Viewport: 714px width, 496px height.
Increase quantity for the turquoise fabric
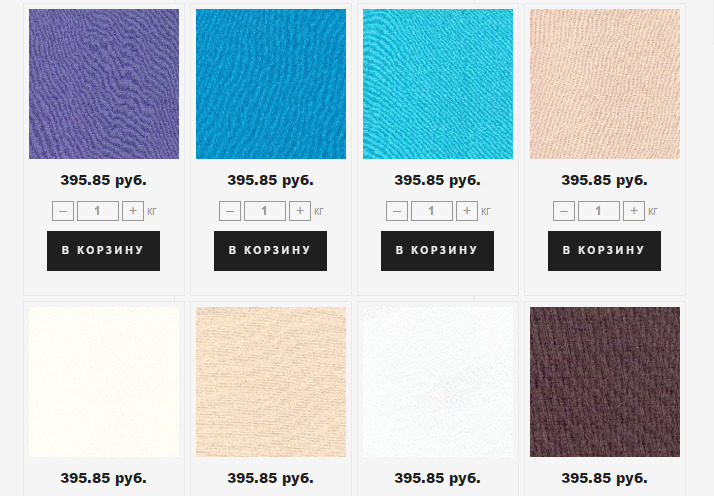[x=467, y=211]
